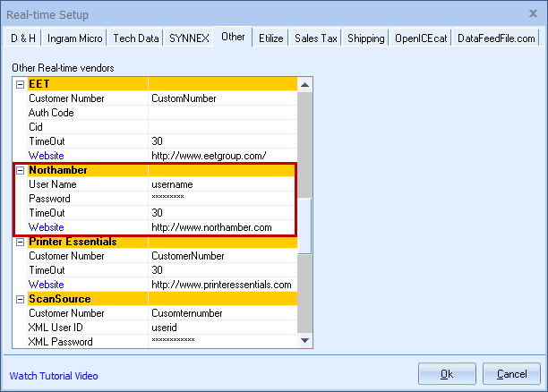Open the EET Website link
This screenshot has width=548, height=392.
(47, 156)
